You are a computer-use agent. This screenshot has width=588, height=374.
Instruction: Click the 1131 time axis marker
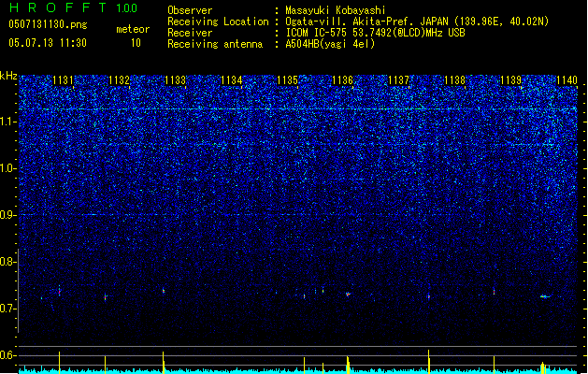tap(63, 80)
